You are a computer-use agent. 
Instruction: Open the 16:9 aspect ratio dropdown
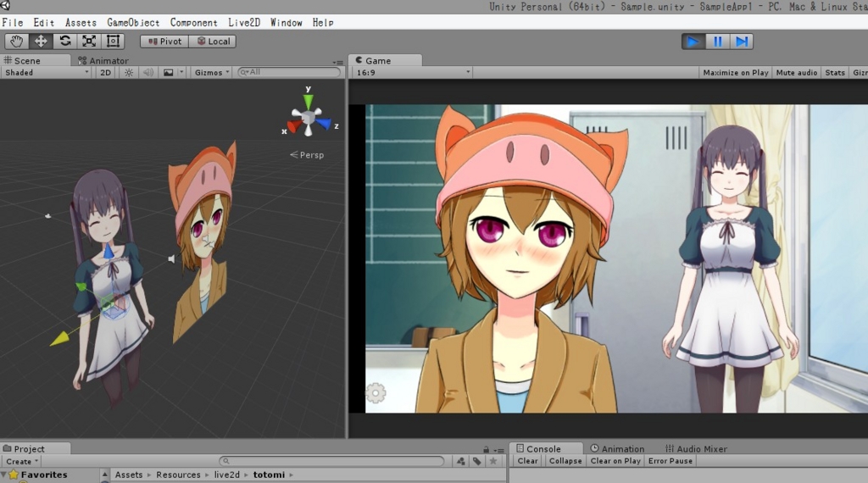413,73
